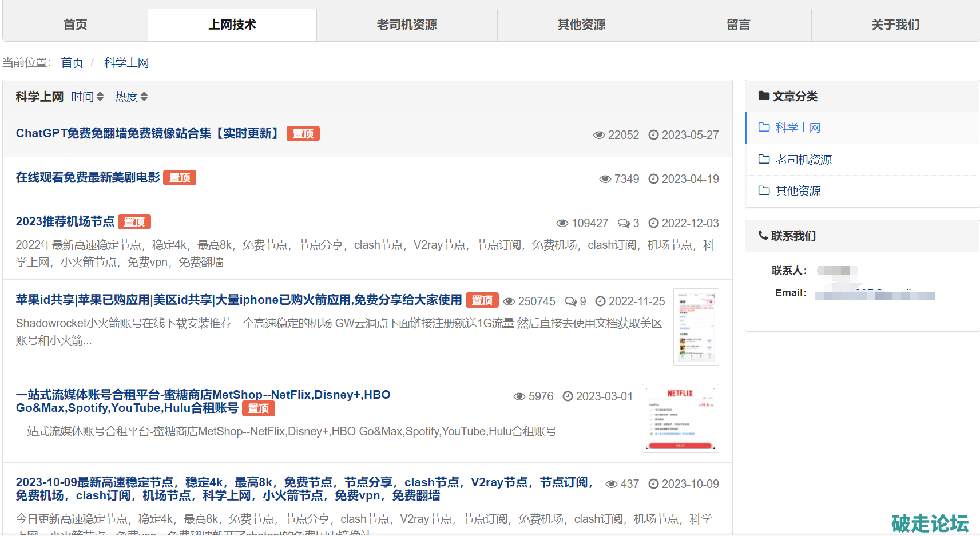Open the 苹果id共享 post thumbnail
This screenshot has height=536, width=980.
[696, 327]
